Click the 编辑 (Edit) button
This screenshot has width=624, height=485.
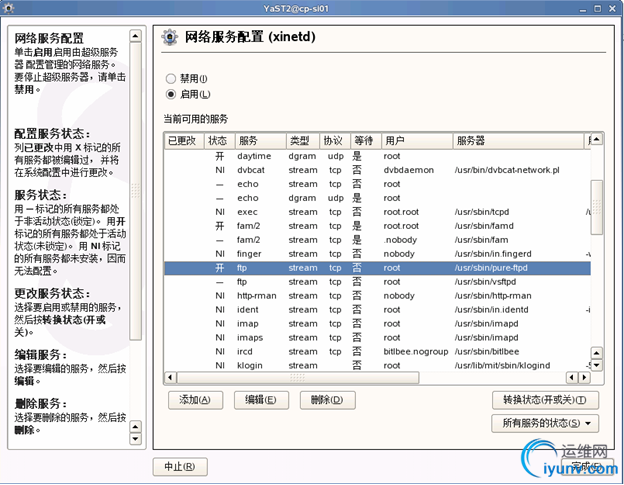point(261,400)
